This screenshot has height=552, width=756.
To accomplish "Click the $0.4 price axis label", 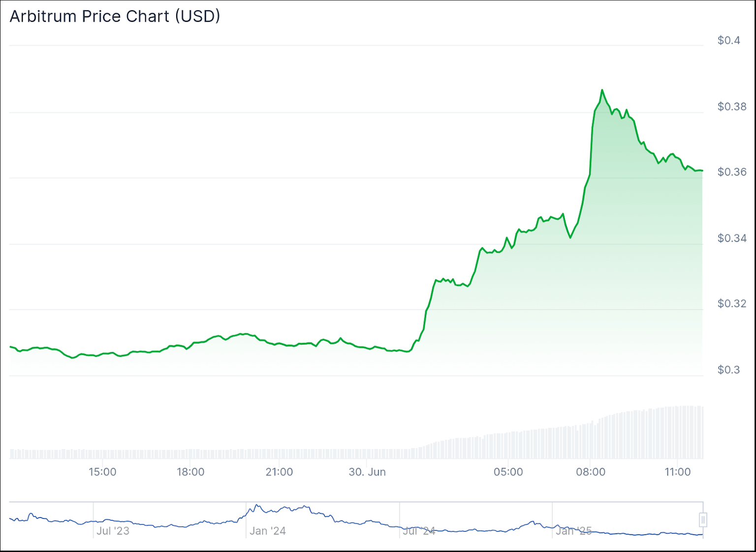I will click(x=728, y=40).
